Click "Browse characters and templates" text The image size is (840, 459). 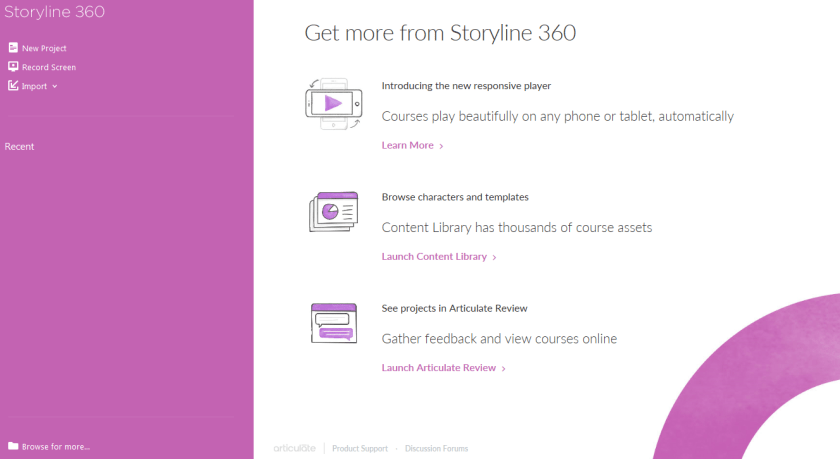tap(455, 197)
